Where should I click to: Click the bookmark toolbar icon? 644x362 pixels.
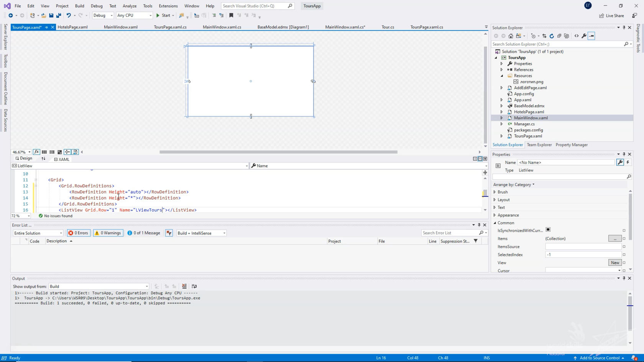pos(231,15)
